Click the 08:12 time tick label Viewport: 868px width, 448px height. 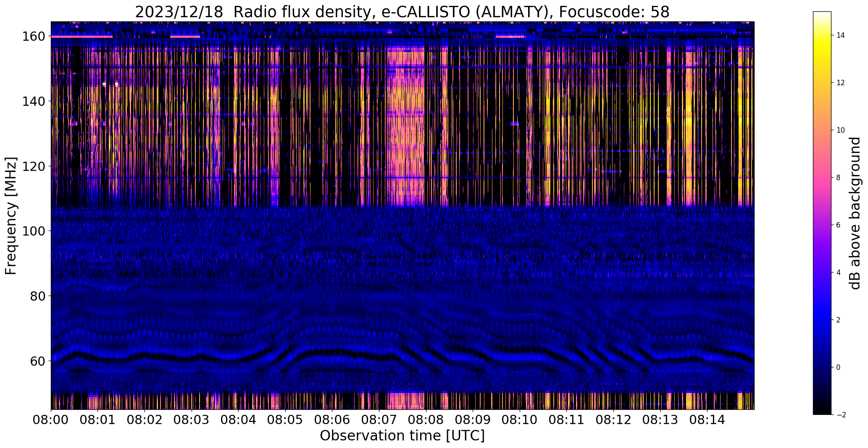coord(613,419)
